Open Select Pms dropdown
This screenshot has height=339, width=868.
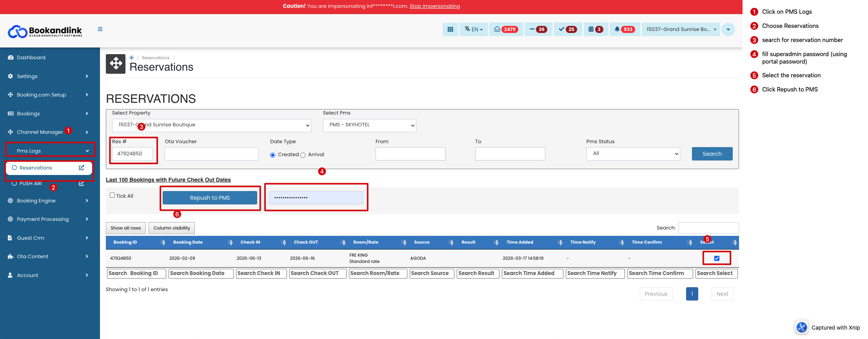(370, 125)
